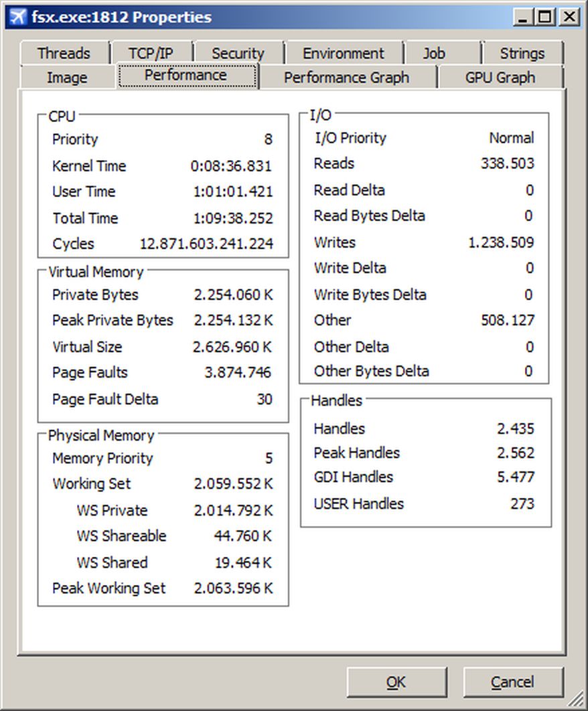Click the Other Bytes Delta label

tap(372, 372)
